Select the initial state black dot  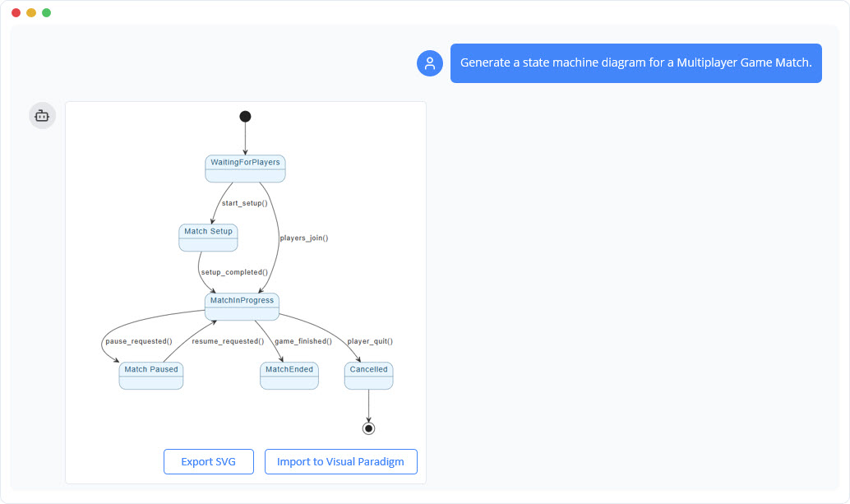click(x=245, y=117)
